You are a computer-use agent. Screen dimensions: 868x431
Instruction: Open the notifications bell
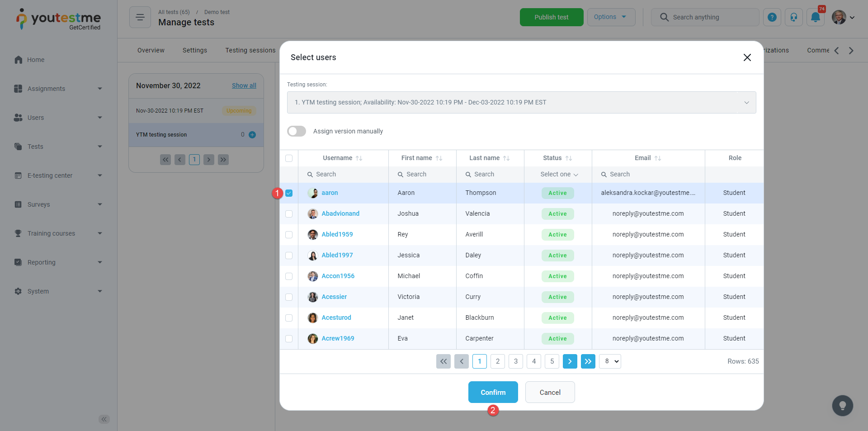tap(816, 17)
